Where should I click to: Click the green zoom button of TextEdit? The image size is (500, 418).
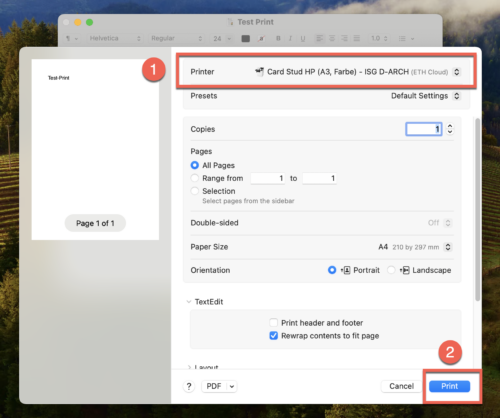tap(89, 22)
